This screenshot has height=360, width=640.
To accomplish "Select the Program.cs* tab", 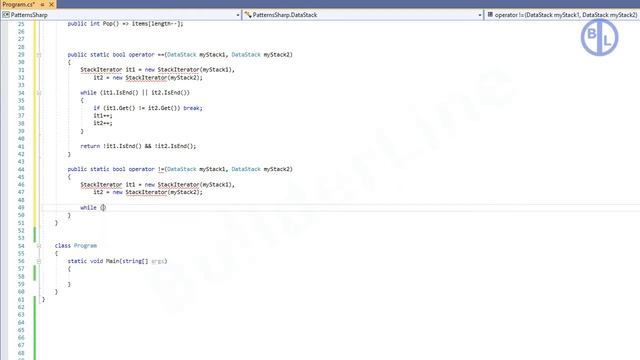I will (19, 4).
